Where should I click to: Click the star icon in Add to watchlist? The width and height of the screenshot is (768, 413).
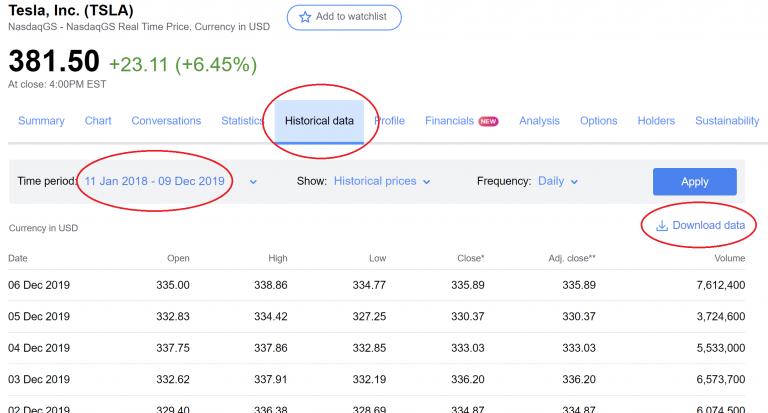(x=305, y=17)
